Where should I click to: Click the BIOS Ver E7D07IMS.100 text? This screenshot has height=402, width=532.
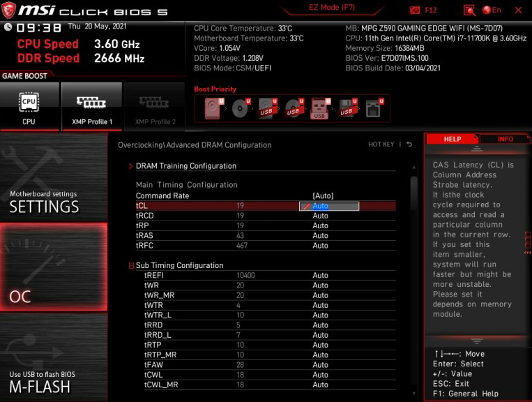click(387, 58)
